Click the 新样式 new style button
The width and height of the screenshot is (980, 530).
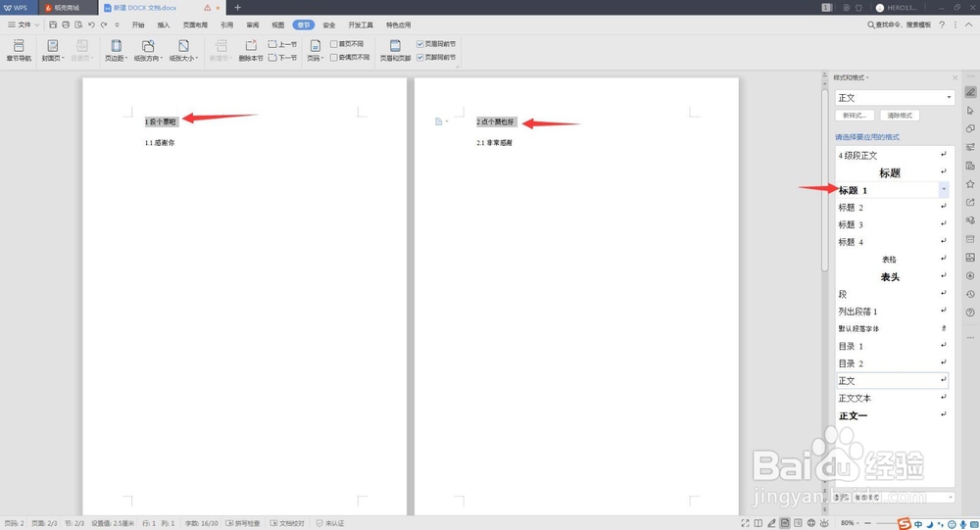(855, 116)
